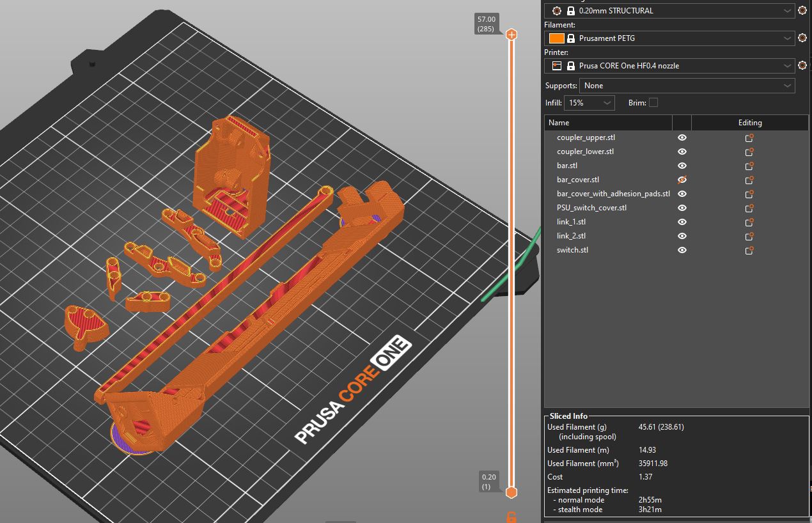Click the Editing column header
The height and width of the screenshot is (523, 812).
[x=749, y=123]
